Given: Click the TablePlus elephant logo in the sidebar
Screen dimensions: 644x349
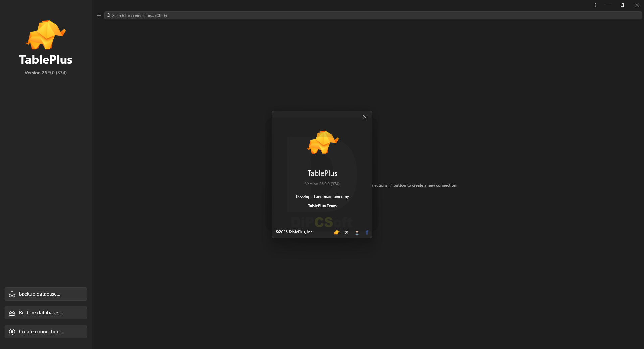Looking at the screenshot, I should click(46, 35).
